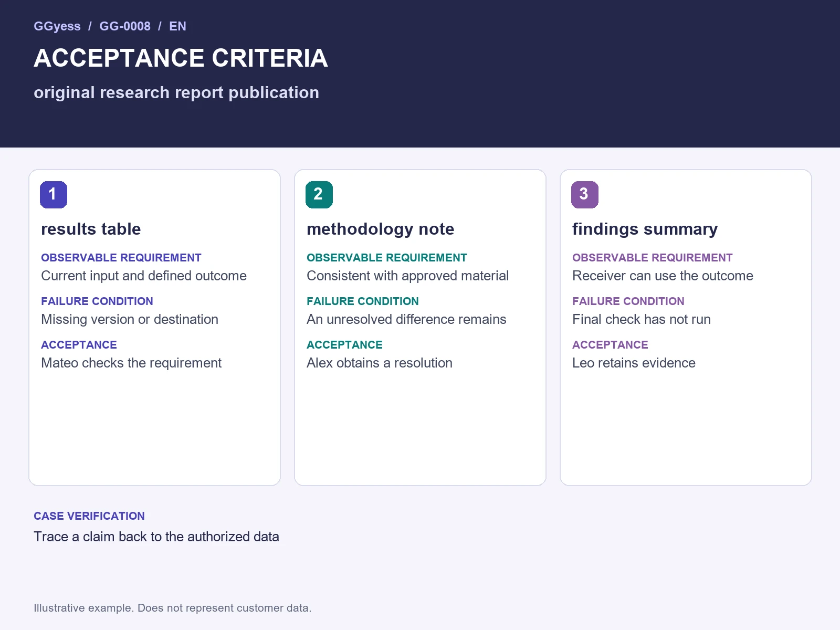
Task: Click 'Alex obtains a resolution'
Action: (380, 363)
